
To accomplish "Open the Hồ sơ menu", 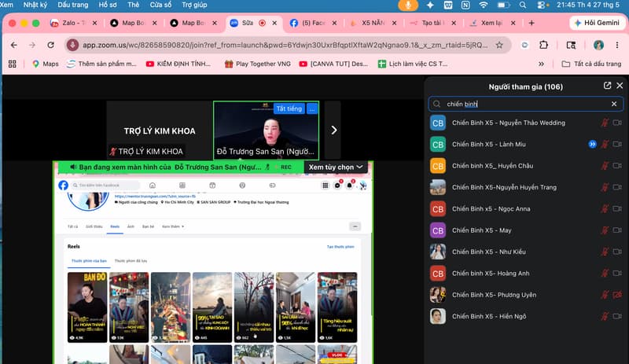I will click(x=108, y=5).
